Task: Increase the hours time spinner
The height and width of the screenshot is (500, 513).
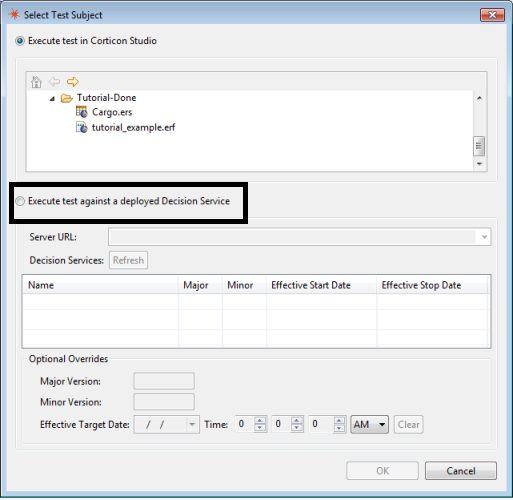Action: tap(260, 421)
